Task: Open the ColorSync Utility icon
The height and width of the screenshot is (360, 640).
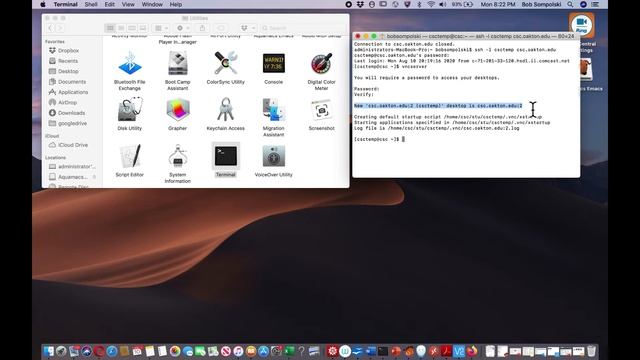Action: (x=226, y=64)
